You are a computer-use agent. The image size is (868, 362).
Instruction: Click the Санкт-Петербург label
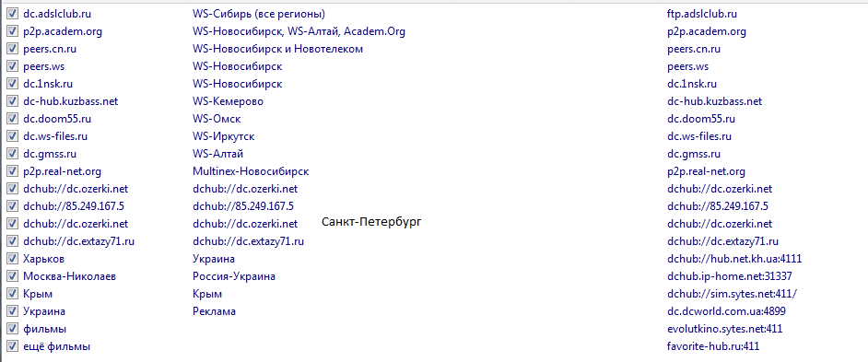tap(371, 222)
